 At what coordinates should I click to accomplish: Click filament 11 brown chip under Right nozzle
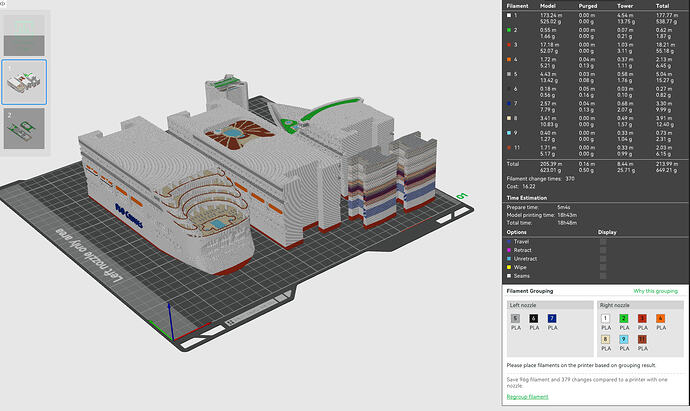pos(642,339)
